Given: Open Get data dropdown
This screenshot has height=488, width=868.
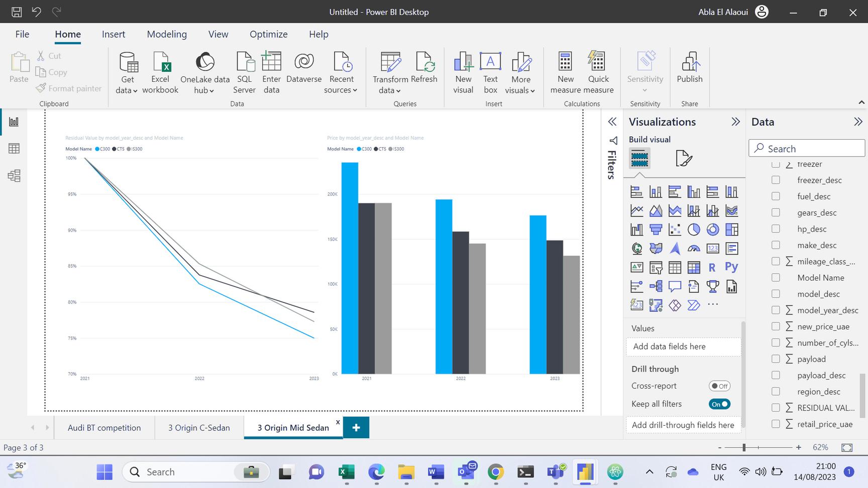Looking at the screenshot, I should point(127,73).
